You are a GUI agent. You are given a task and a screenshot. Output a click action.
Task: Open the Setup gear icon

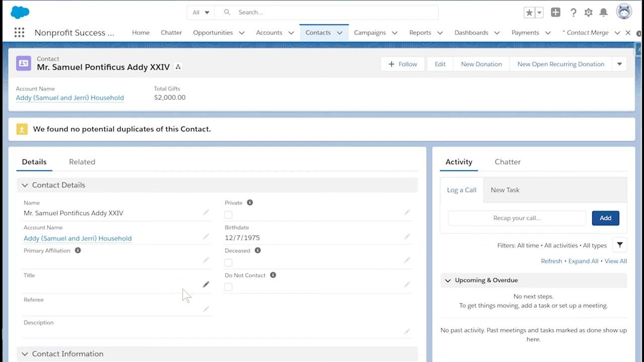coord(588,13)
